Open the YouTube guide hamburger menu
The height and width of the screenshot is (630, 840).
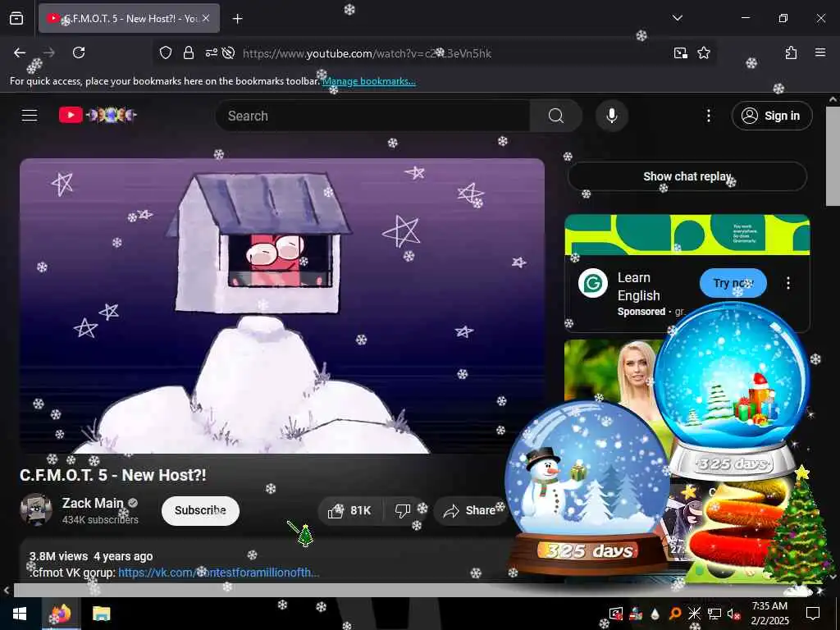pyautogui.click(x=30, y=115)
